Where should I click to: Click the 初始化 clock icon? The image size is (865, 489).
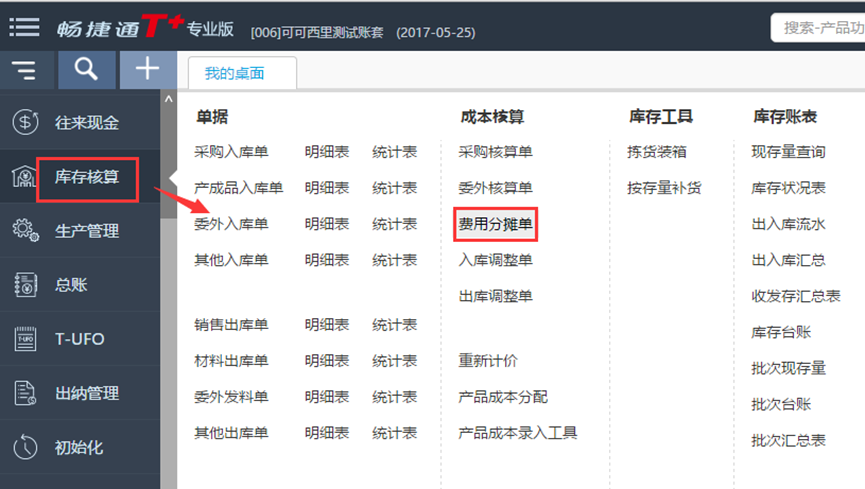25,447
